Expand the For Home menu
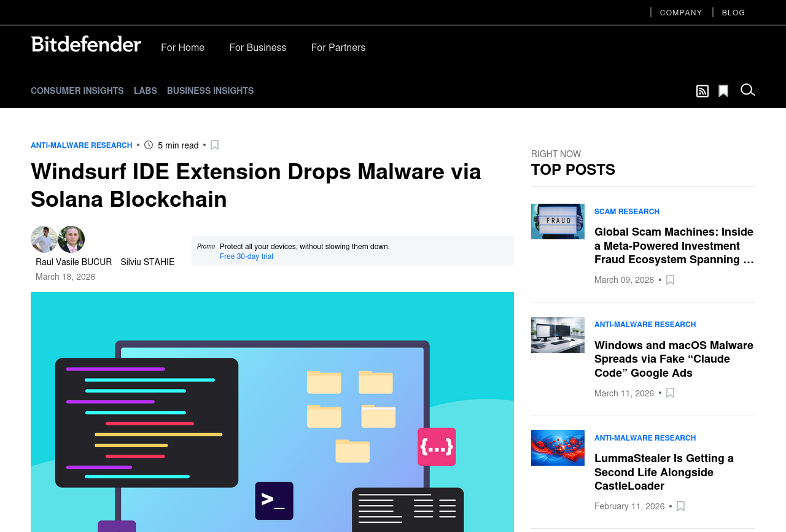The width and height of the screenshot is (786, 532). click(182, 47)
